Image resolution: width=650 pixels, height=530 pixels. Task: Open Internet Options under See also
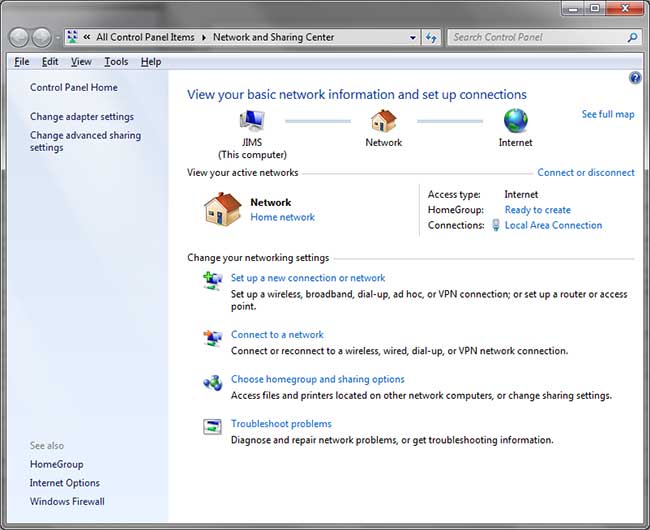[65, 483]
